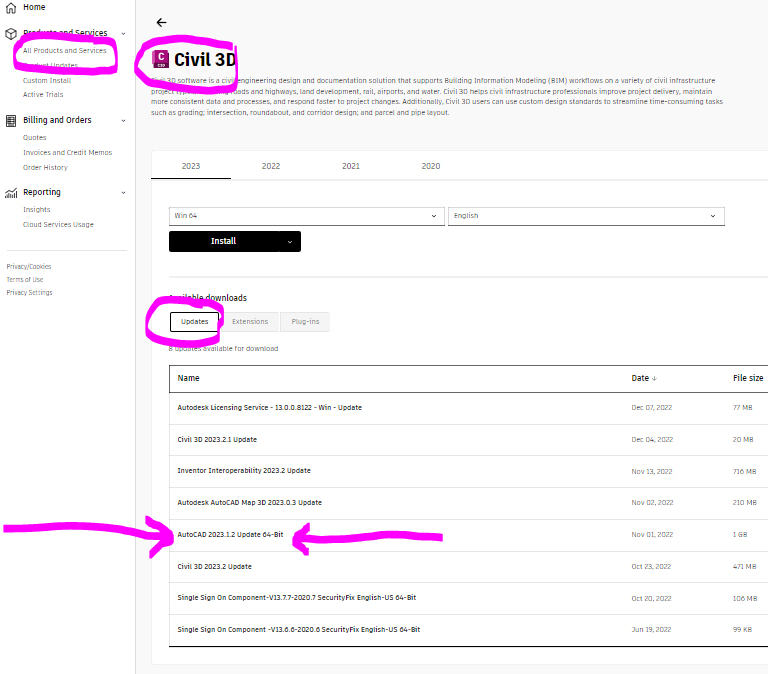Go back using the left arrow

[x=161, y=23]
